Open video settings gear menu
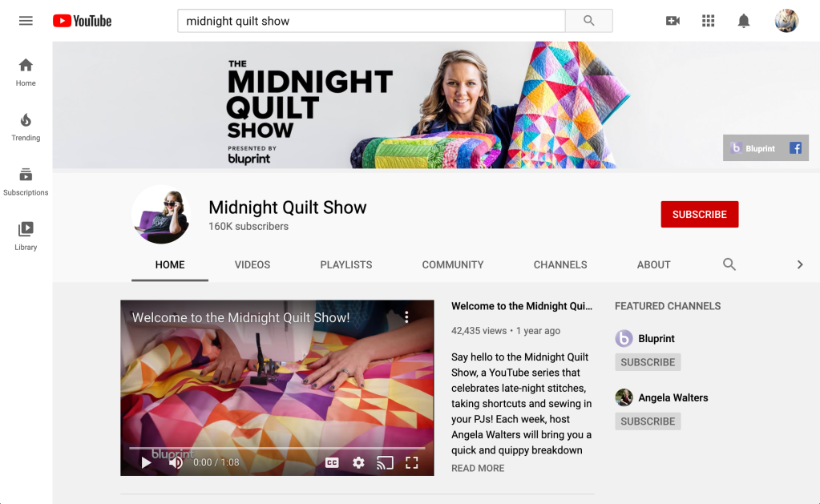 tap(358, 462)
